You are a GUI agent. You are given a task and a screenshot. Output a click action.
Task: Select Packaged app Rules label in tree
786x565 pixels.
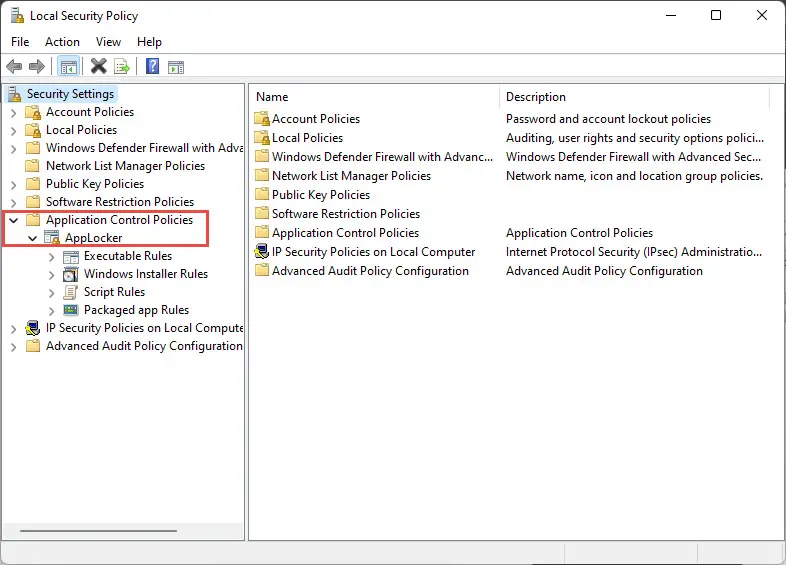136,310
